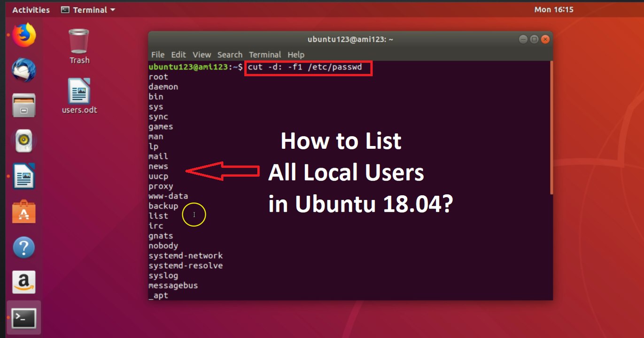The image size is (644, 338).
Task: Click the terminal vertical scrollbar
Action: (x=551, y=127)
